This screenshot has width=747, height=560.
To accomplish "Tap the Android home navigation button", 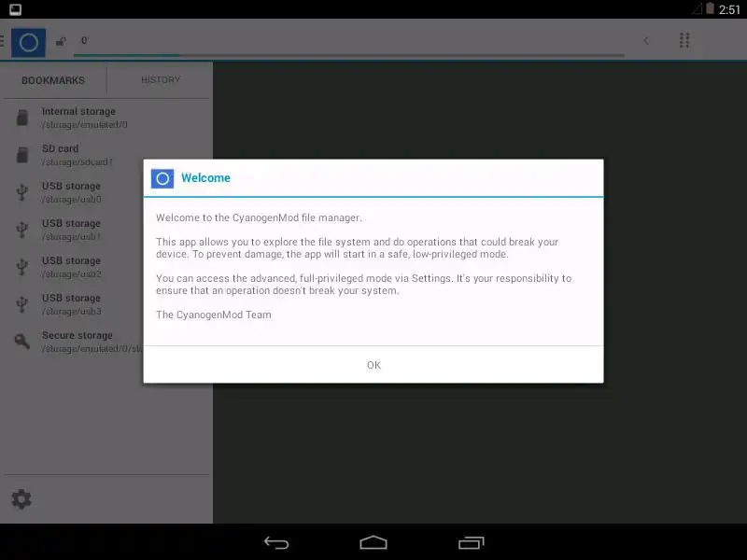I will coord(373,542).
